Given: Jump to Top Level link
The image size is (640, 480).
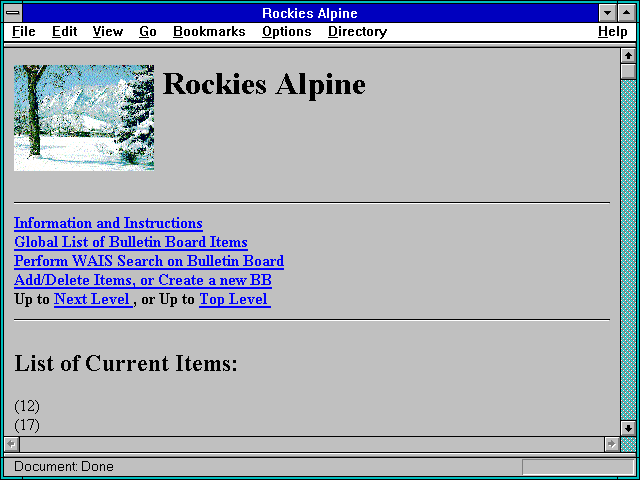Looking at the screenshot, I should pos(235,299).
